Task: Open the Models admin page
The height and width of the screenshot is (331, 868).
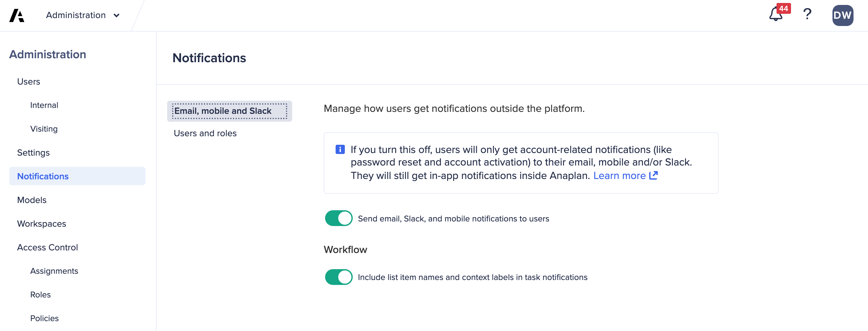Action: (x=32, y=200)
